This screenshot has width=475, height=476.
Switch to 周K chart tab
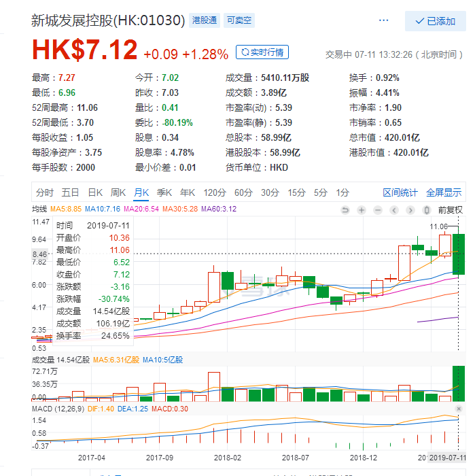click(118, 192)
